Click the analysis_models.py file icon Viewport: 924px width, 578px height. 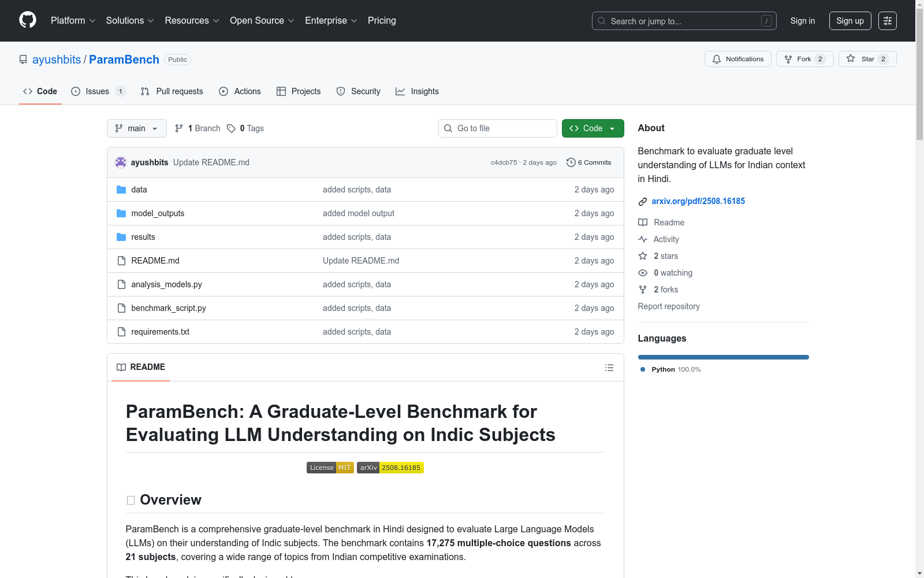pos(121,284)
